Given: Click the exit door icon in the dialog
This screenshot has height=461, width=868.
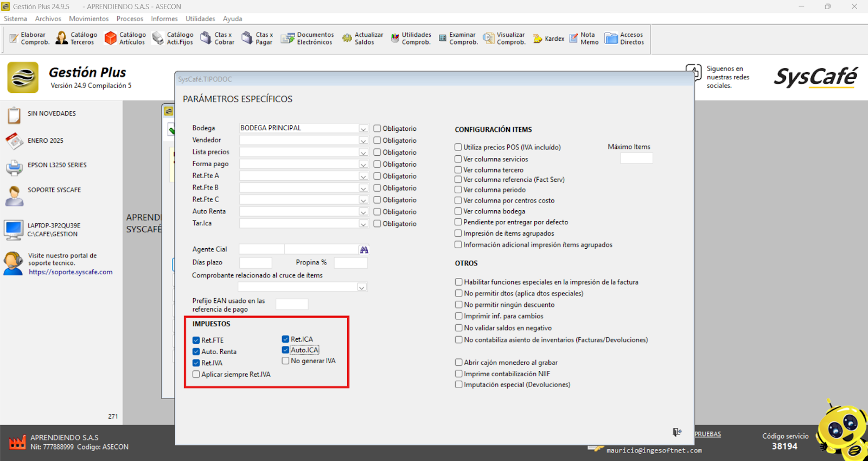Looking at the screenshot, I should 676,432.
